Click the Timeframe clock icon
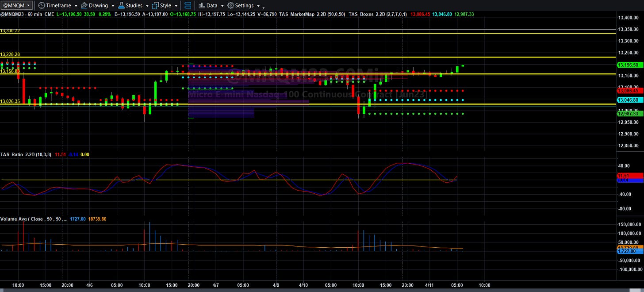This screenshot has width=644, height=292. pos(42,6)
